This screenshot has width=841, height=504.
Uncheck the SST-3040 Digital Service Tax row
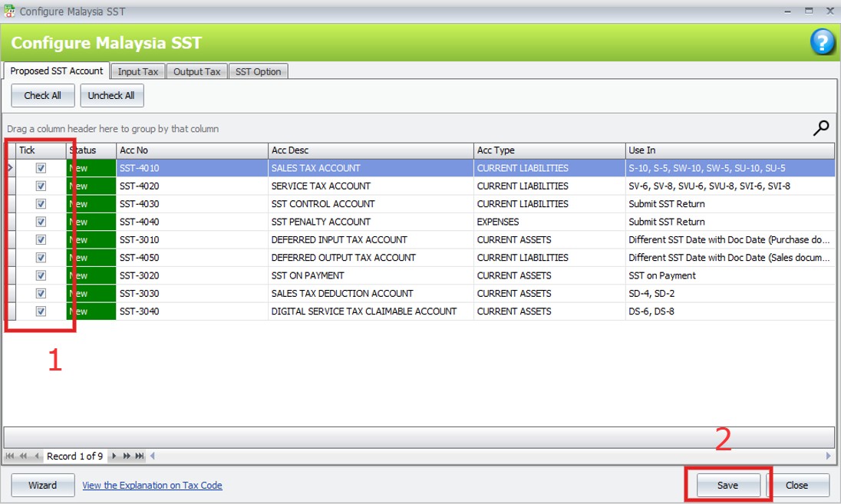41,311
